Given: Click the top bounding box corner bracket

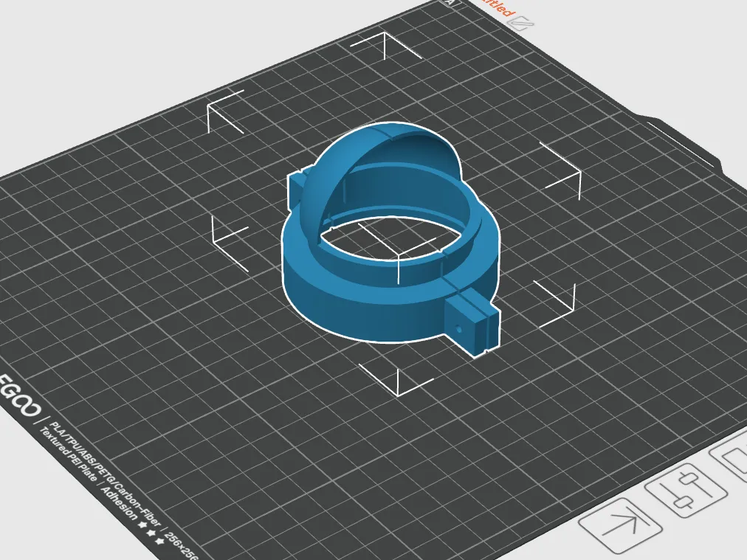Looking at the screenshot, I should pyautogui.click(x=385, y=46).
